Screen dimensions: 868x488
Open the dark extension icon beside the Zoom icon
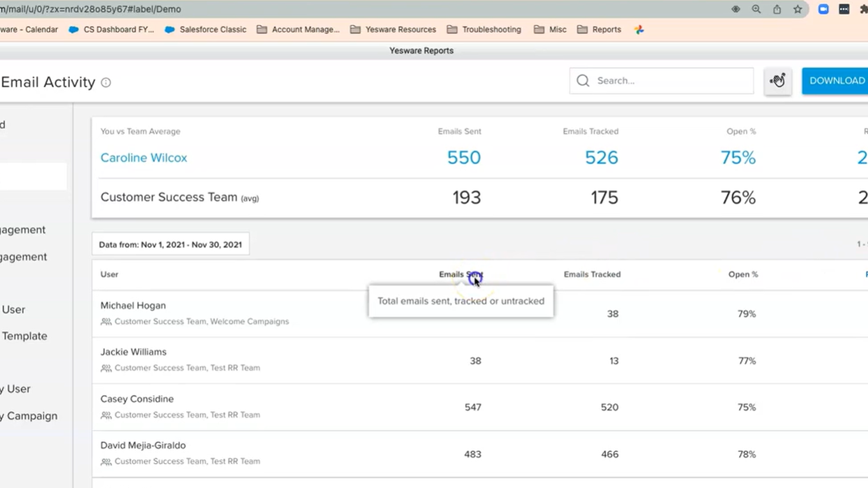click(x=844, y=9)
